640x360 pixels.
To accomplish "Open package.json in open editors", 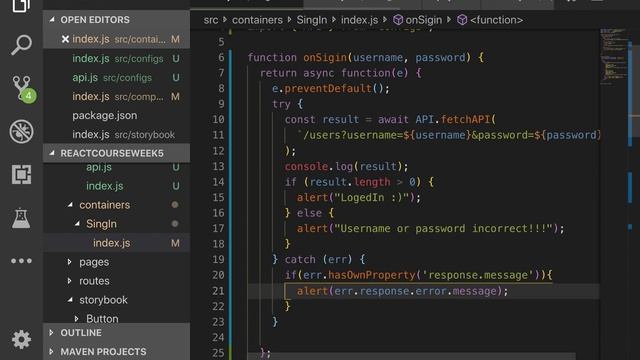I will tap(116, 116).
